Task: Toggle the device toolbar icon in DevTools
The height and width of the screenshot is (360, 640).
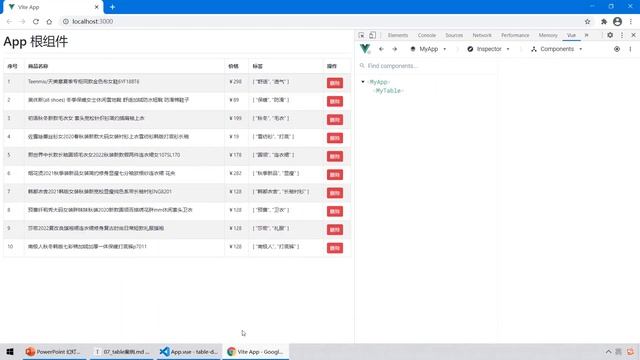Action: 372,36
